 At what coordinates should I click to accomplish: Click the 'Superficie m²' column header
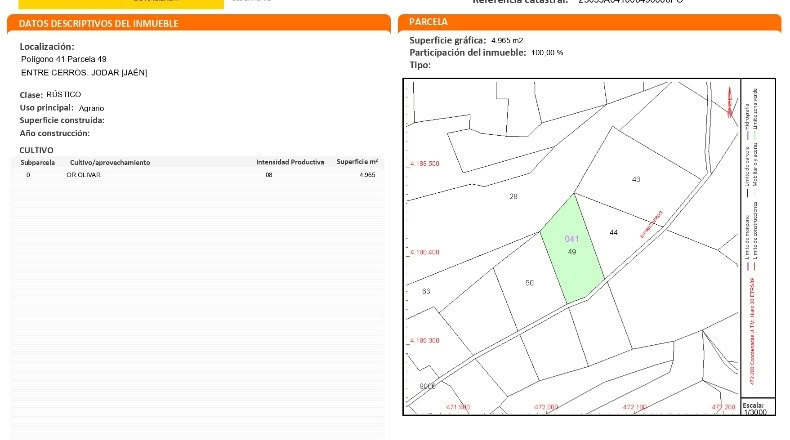[357, 162]
